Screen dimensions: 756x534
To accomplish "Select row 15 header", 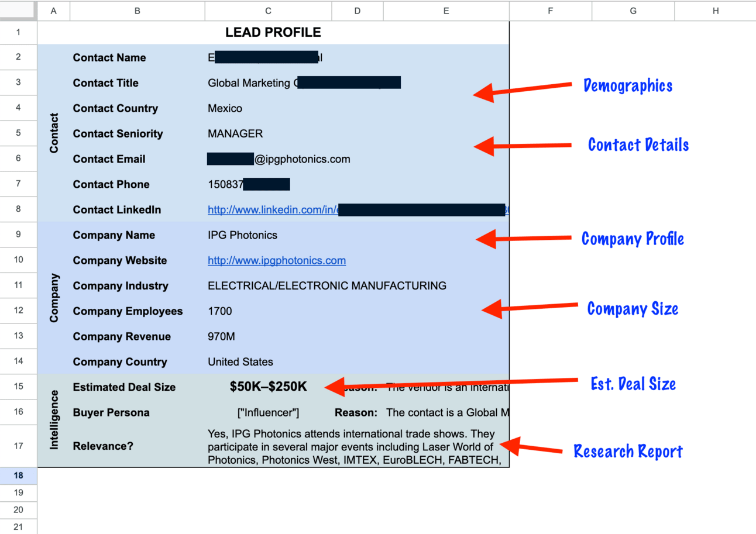I will click(19, 387).
